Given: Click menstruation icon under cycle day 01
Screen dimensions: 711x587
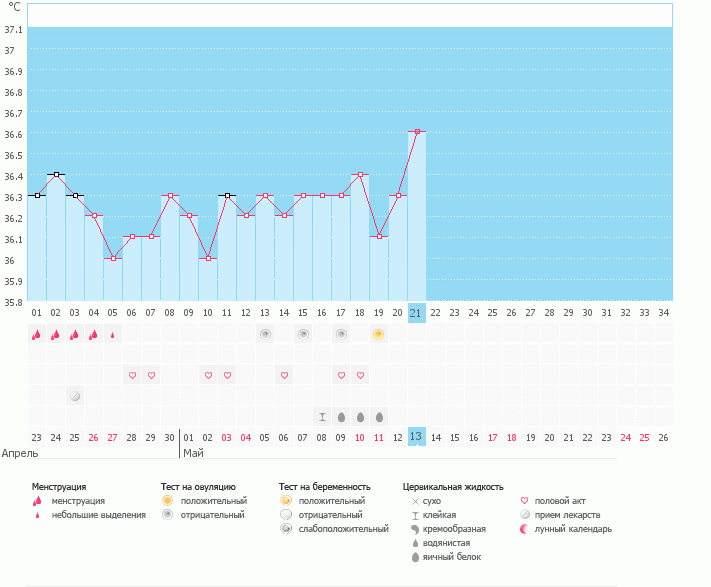Looking at the screenshot, I should 37,335.
